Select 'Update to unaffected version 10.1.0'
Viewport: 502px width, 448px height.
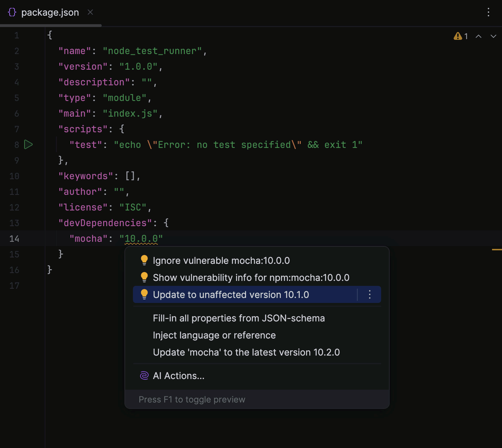(231, 294)
